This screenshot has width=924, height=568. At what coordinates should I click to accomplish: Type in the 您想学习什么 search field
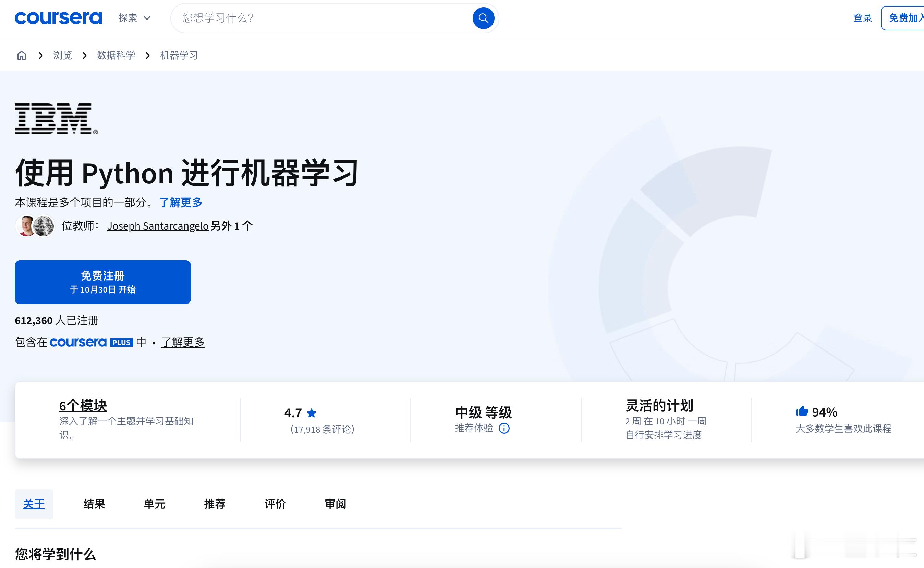(323, 18)
